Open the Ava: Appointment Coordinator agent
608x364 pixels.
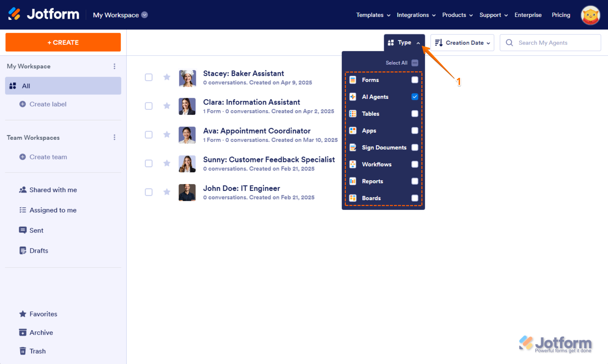click(x=257, y=131)
